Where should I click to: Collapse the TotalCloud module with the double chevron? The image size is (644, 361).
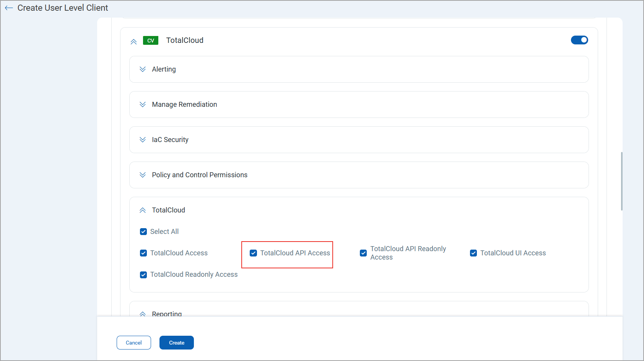click(133, 42)
